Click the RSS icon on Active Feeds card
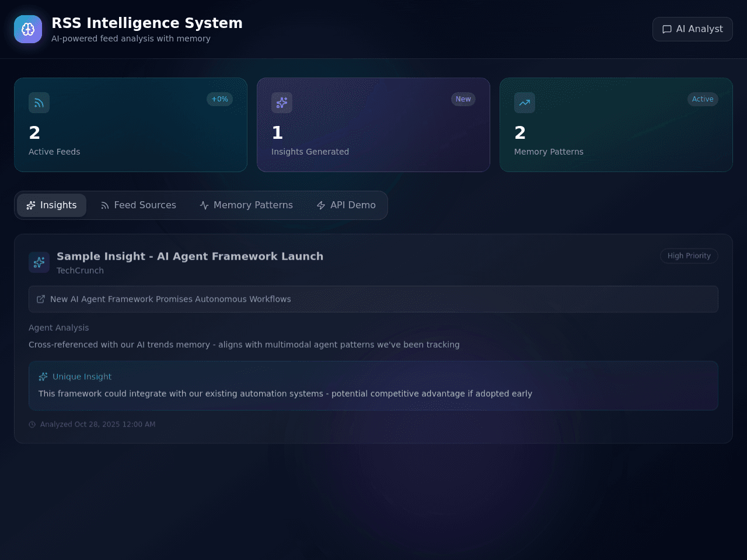 (x=39, y=103)
